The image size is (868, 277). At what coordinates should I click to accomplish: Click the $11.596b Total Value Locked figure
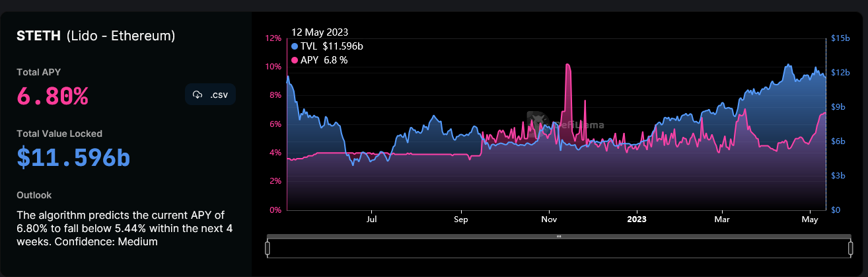[73, 159]
